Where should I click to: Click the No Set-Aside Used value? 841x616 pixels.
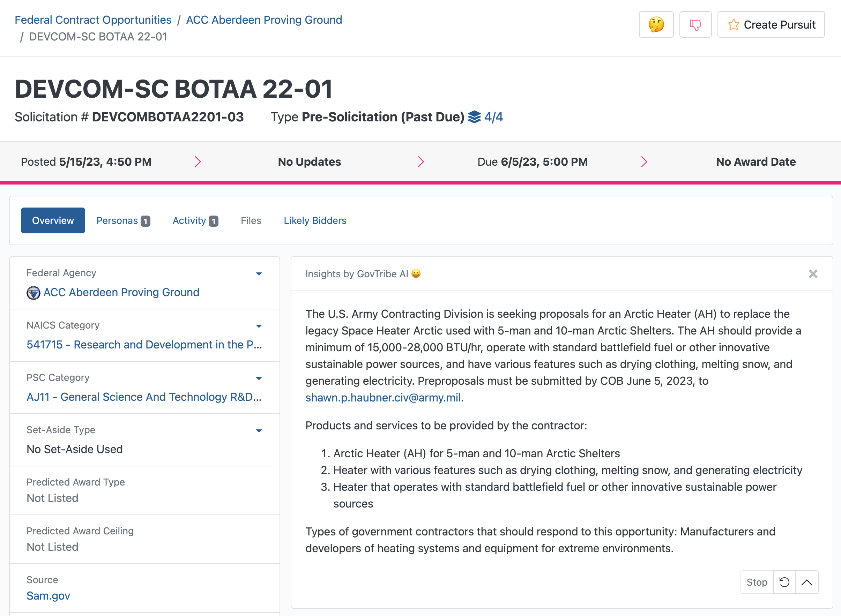point(75,449)
